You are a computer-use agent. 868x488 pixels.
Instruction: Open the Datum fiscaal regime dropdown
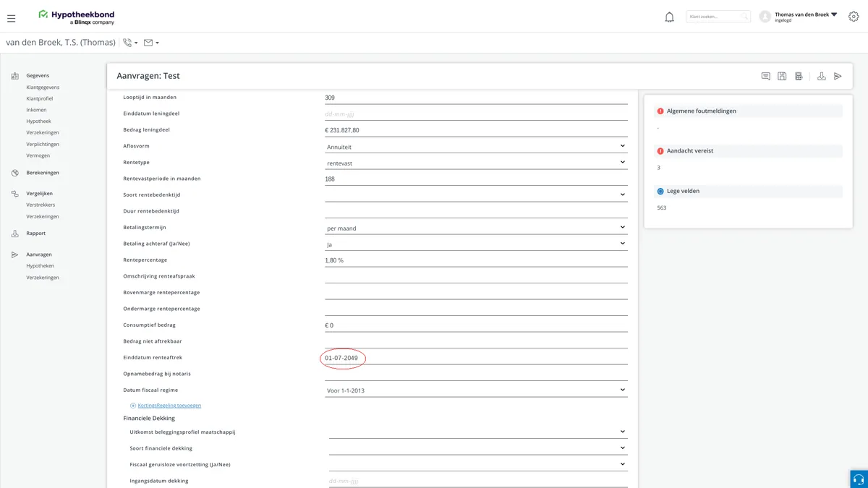[477, 390]
